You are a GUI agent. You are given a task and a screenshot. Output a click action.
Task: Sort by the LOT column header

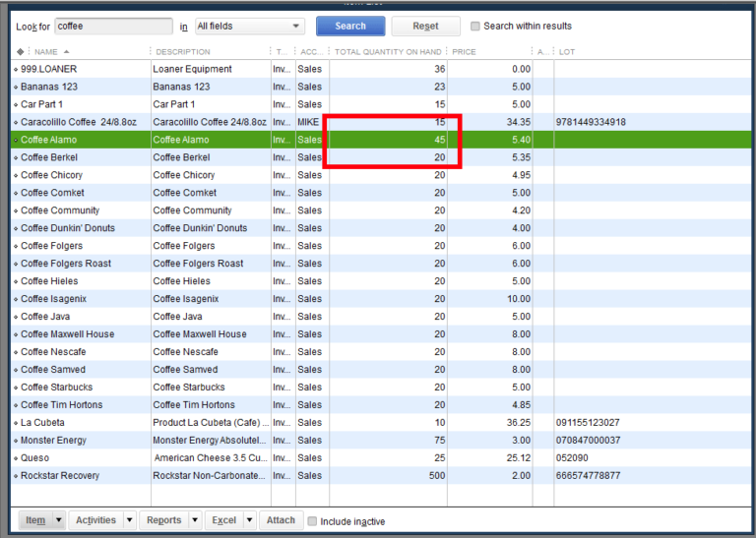(x=567, y=51)
